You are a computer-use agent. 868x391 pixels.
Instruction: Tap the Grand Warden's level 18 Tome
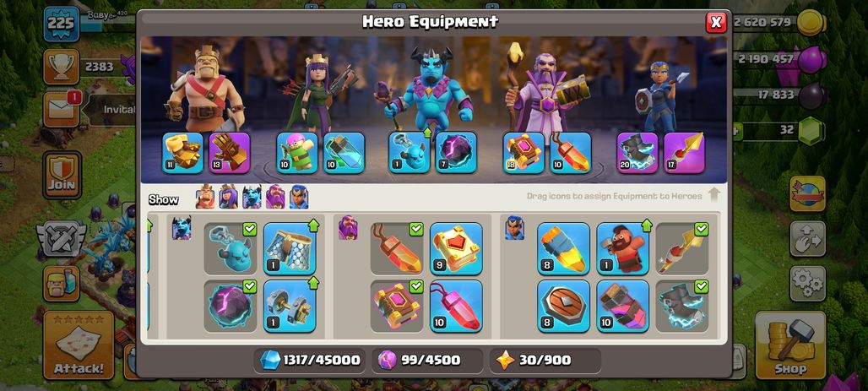click(x=524, y=153)
